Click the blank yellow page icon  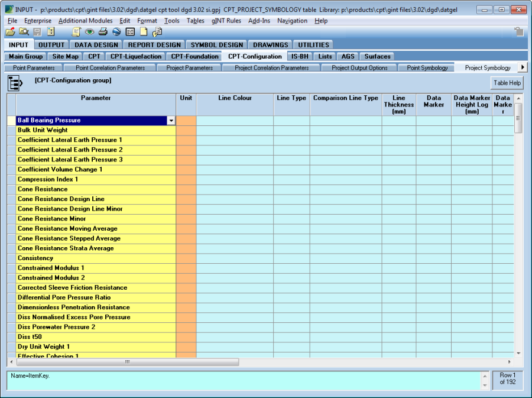pos(144,32)
